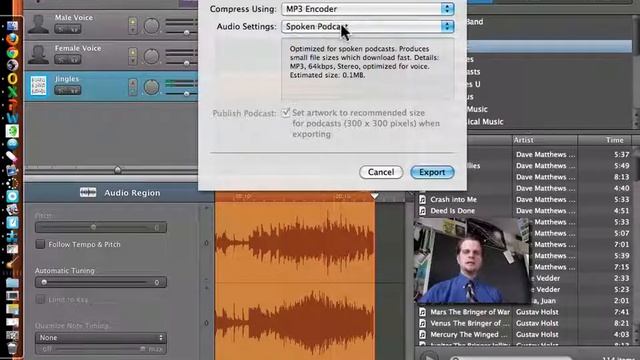The image size is (640, 360).
Task: Click the Jingles track name
Action: tap(67, 79)
